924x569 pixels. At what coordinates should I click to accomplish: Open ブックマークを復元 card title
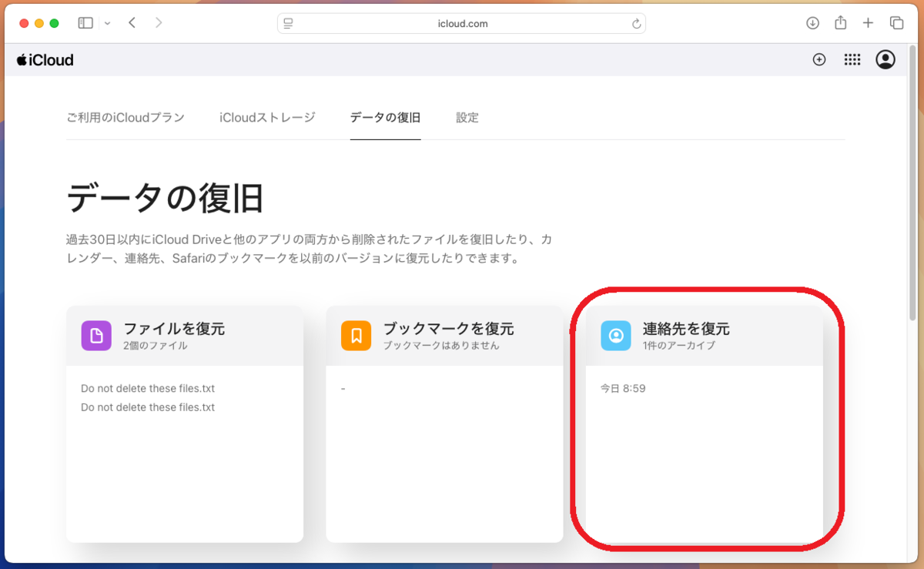click(448, 329)
